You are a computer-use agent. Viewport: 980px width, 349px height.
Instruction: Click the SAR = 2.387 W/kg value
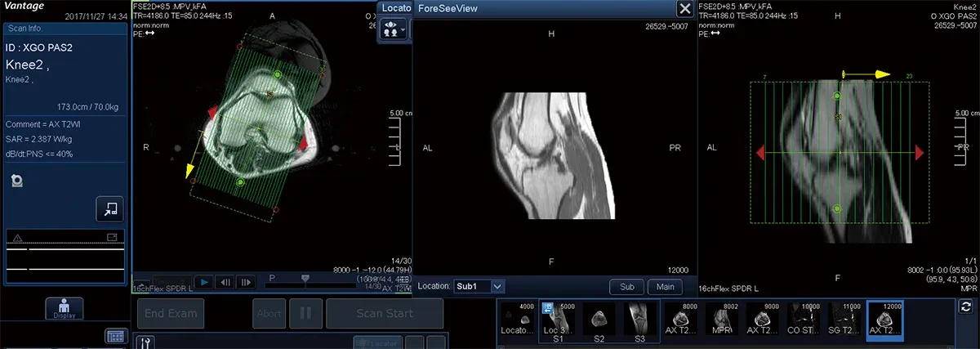(41, 139)
